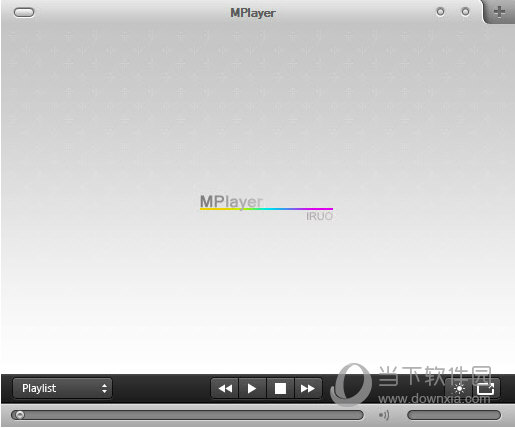The height and width of the screenshot is (428, 515).
Task: Stop playback with the square Stop button
Action: (280, 389)
